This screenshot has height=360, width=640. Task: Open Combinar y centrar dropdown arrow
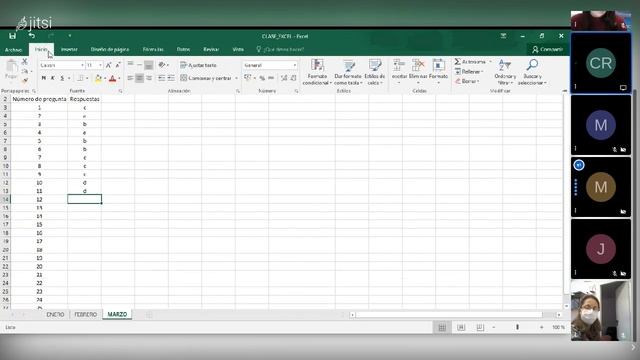[x=236, y=78]
